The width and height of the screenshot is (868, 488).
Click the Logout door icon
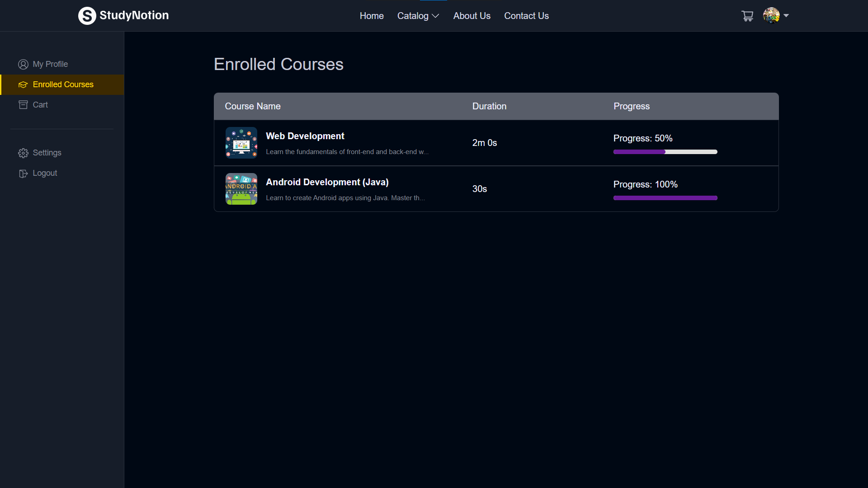coord(23,174)
